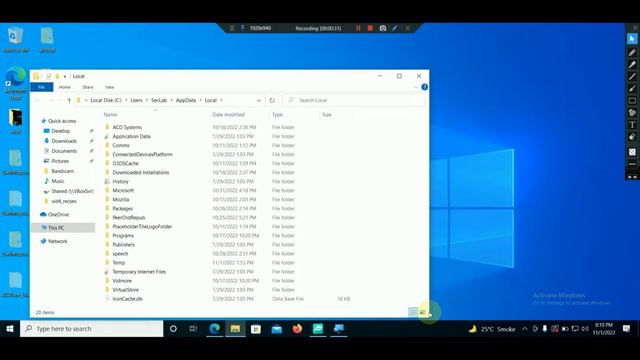
Task: Open the Windows Start menu
Action: (x=10, y=329)
